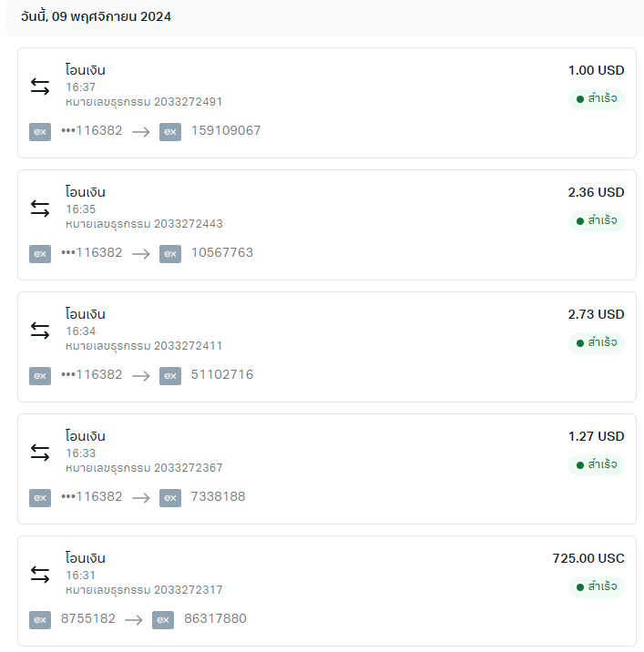Screen dimensions: 644x652
Task: Click transfer arrows icon for 725.00 USC transaction
Action: pos(40,575)
